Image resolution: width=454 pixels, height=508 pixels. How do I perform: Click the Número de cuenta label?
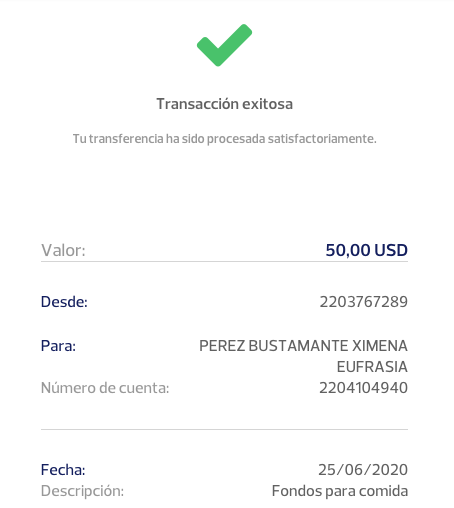pos(105,388)
